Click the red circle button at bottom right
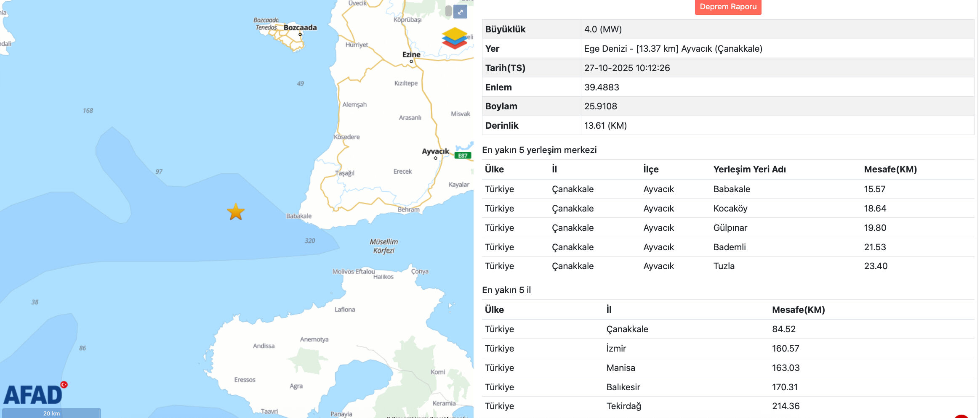This screenshot has height=418, width=980. pos(961,416)
